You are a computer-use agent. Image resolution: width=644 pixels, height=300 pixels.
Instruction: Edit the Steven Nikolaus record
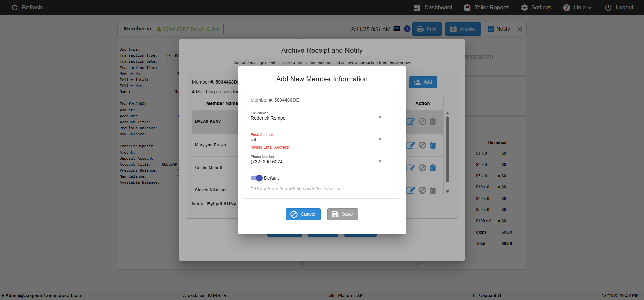point(411,190)
